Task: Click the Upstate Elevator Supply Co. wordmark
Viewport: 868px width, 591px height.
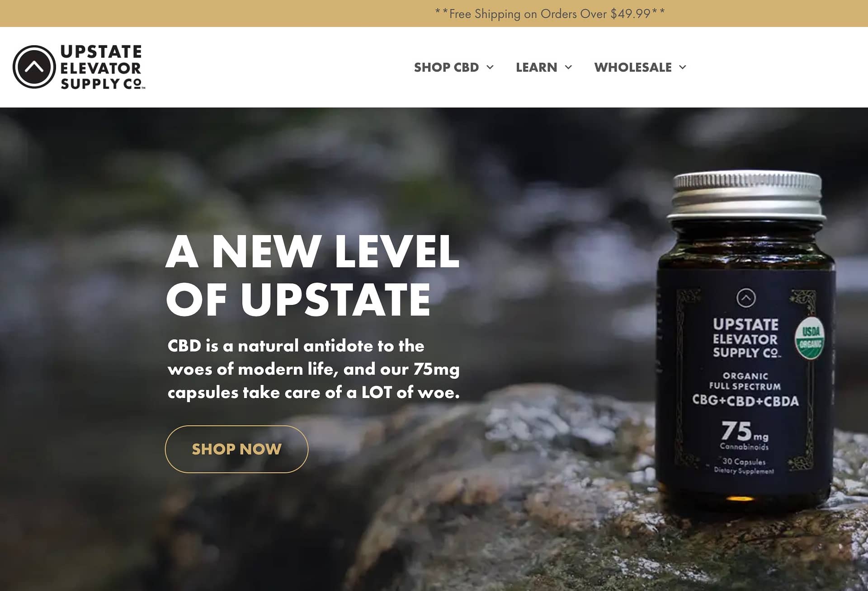Action: [x=102, y=67]
